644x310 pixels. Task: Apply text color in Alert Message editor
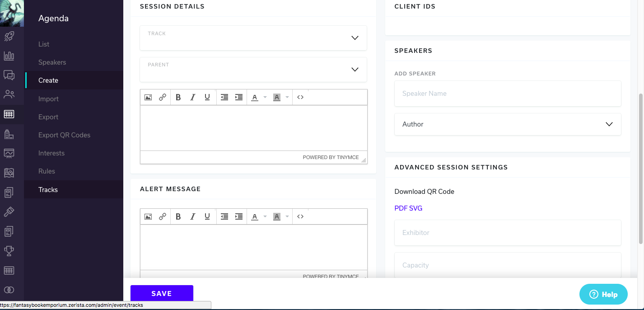[255, 216]
